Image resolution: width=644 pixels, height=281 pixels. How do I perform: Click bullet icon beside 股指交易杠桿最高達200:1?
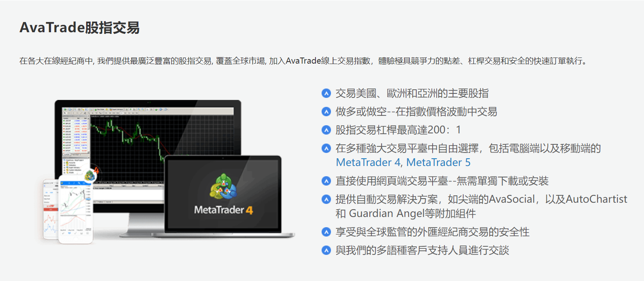coord(326,130)
